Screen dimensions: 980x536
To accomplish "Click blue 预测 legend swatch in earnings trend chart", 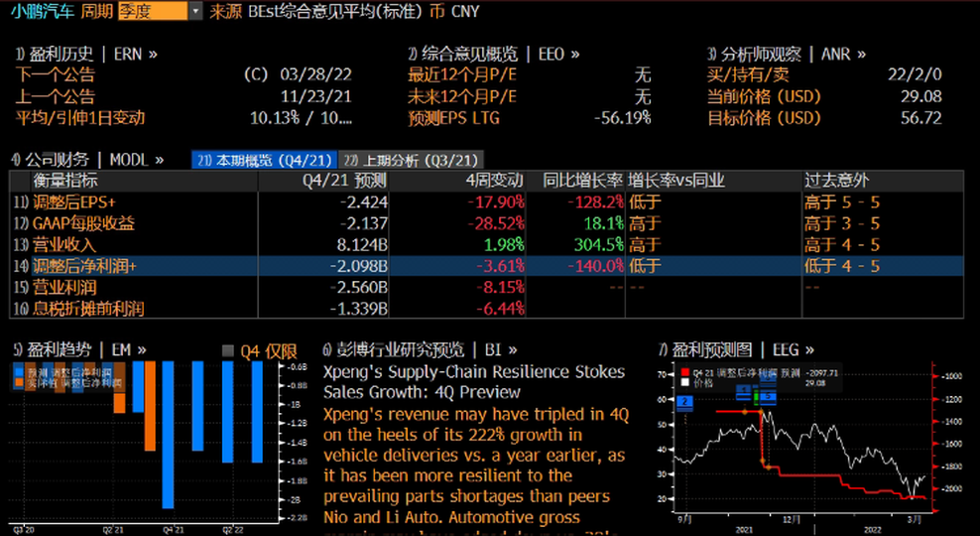I will pyautogui.click(x=19, y=373).
